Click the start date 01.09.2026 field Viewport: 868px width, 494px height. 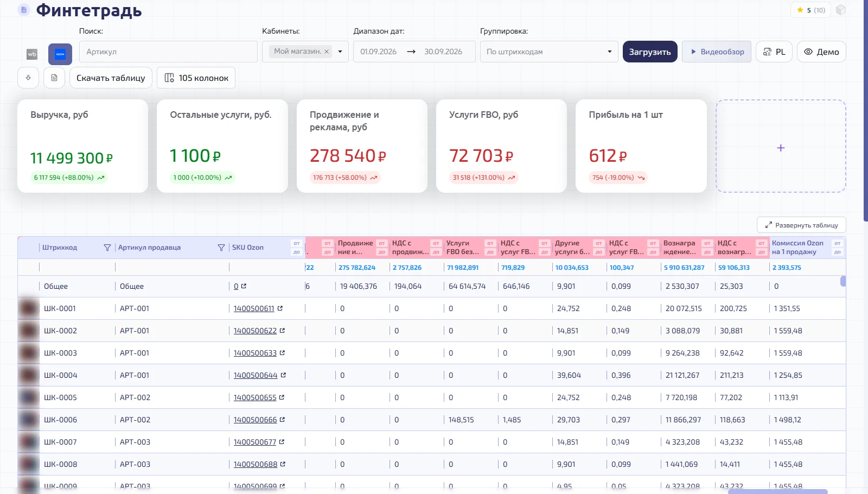(x=379, y=52)
